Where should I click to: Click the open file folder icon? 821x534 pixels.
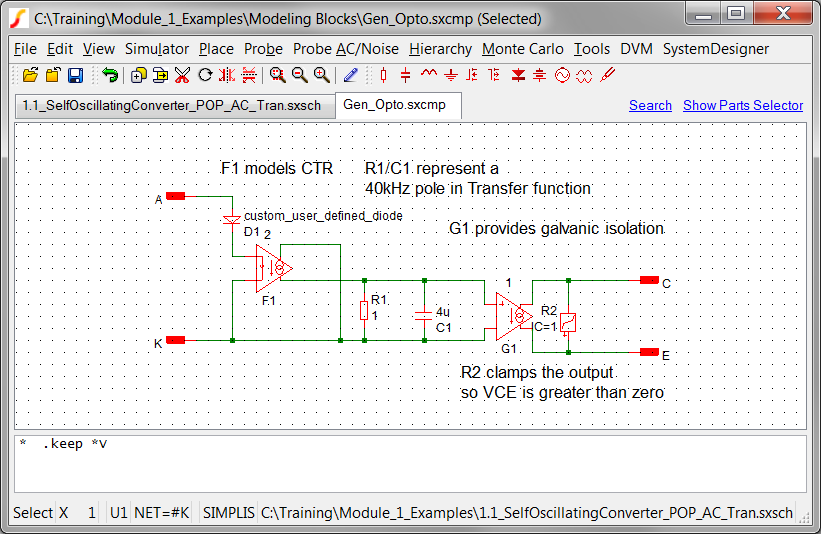click(30, 75)
